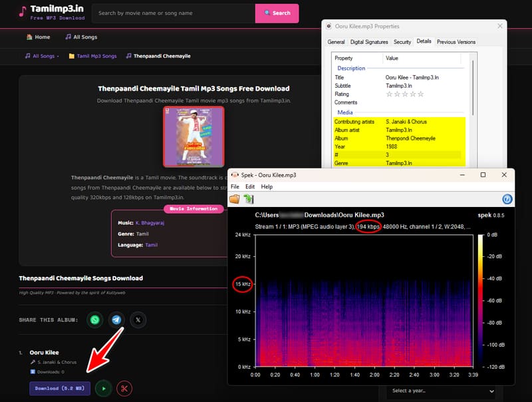Click the S. Janaki & Chorus artist text
Viewport: 532px width, 402px height.
[x=57, y=362]
